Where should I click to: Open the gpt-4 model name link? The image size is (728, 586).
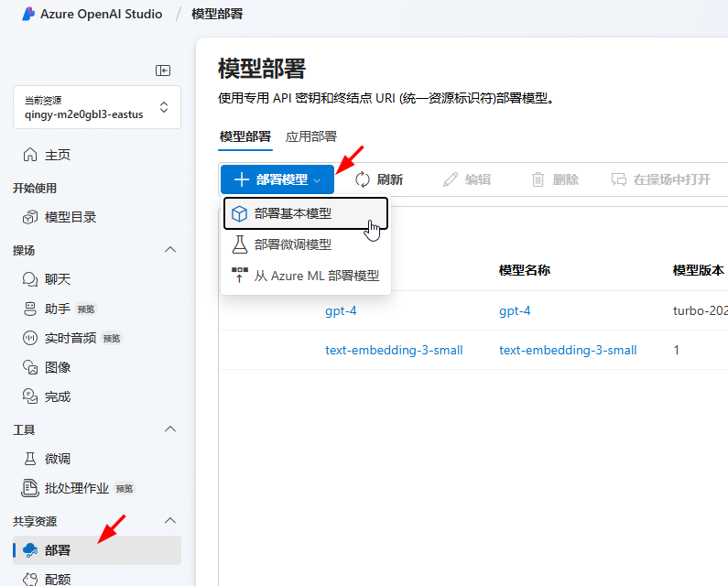pos(515,310)
